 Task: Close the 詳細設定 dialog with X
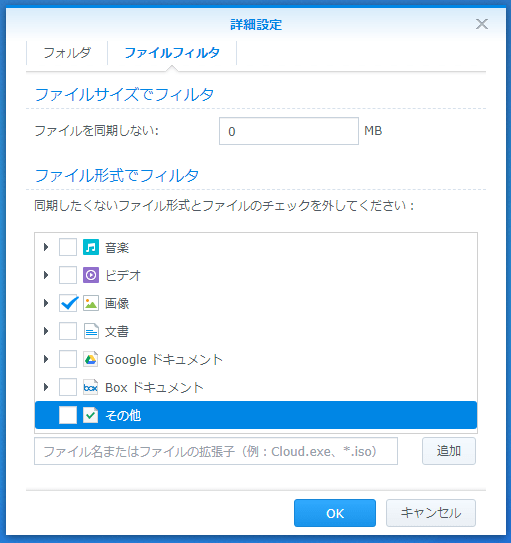pyautogui.click(x=482, y=24)
